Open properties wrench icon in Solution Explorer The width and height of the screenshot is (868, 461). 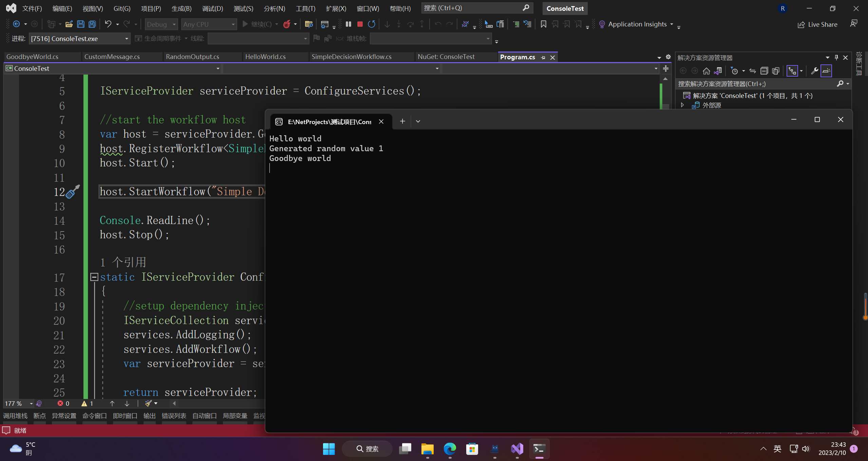pyautogui.click(x=814, y=71)
